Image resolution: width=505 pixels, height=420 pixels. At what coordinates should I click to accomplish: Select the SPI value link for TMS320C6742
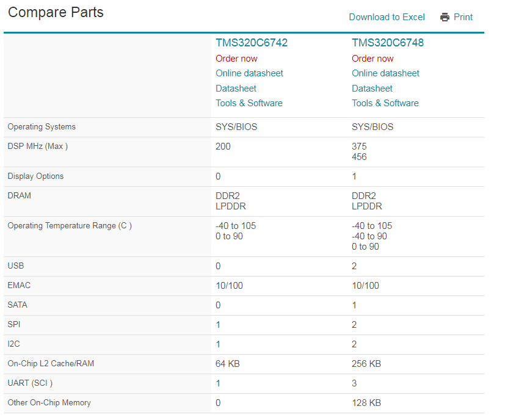(x=217, y=324)
